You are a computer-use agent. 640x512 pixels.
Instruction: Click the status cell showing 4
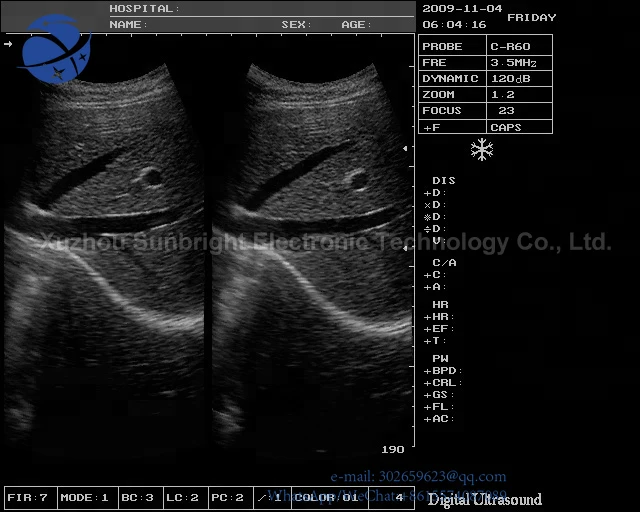coord(391,498)
